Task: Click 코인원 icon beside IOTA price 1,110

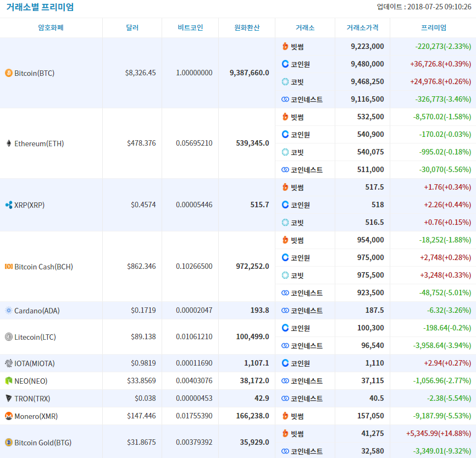Action: (x=285, y=363)
